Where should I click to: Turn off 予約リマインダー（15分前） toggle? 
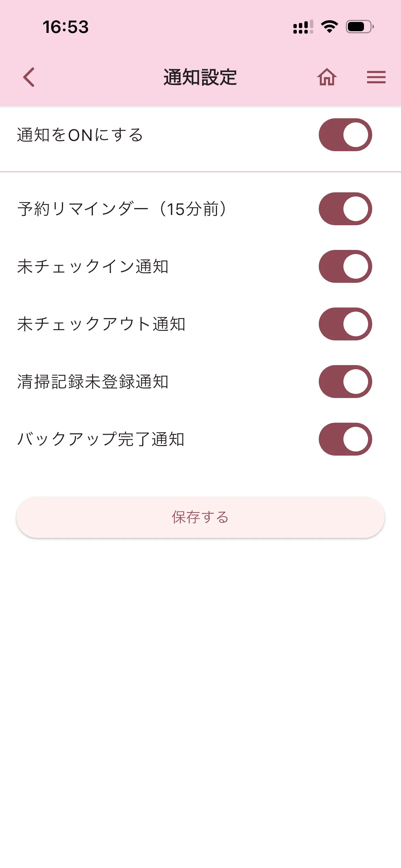click(x=345, y=209)
